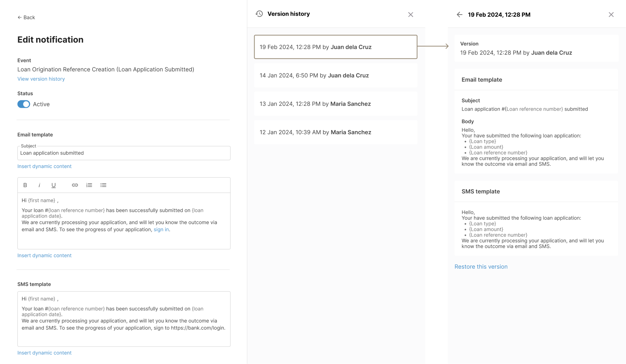Click Restore this version
This screenshot has height=364, width=626.
point(481,267)
